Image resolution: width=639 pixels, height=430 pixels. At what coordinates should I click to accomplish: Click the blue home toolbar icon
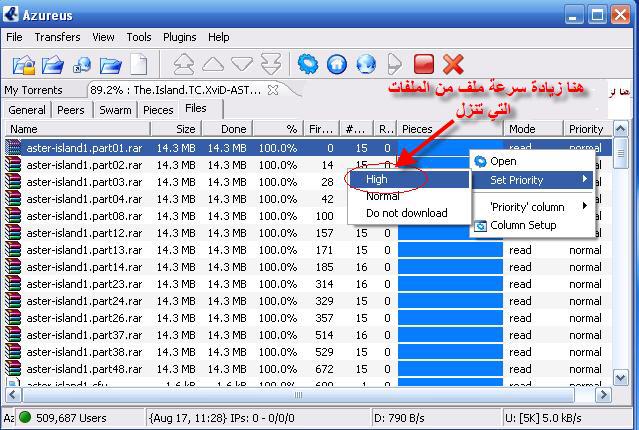(337, 64)
